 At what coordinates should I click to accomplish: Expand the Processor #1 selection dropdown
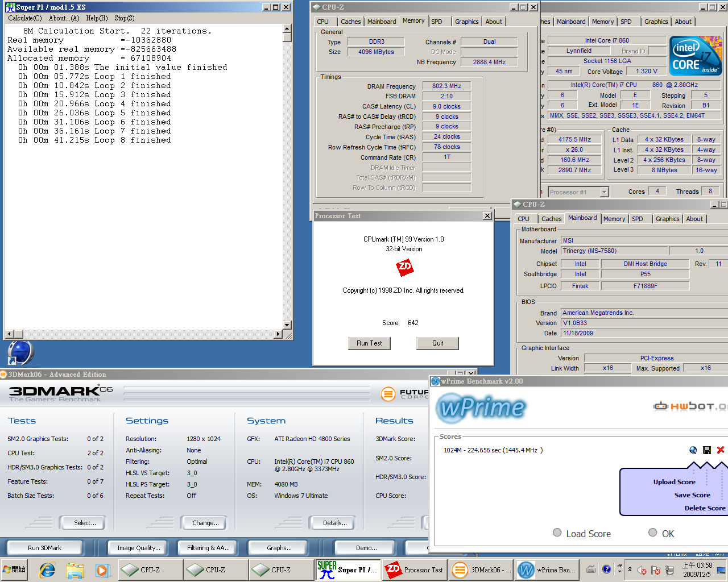pyautogui.click(x=604, y=192)
